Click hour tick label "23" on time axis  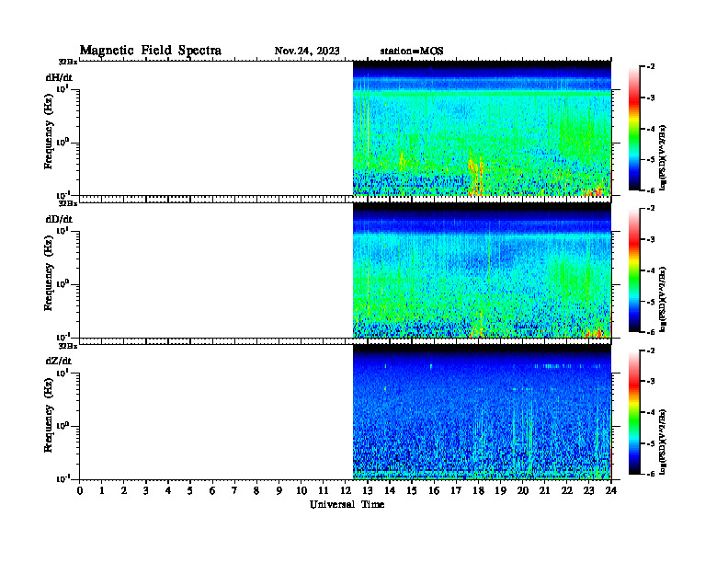click(x=588, y=491)
